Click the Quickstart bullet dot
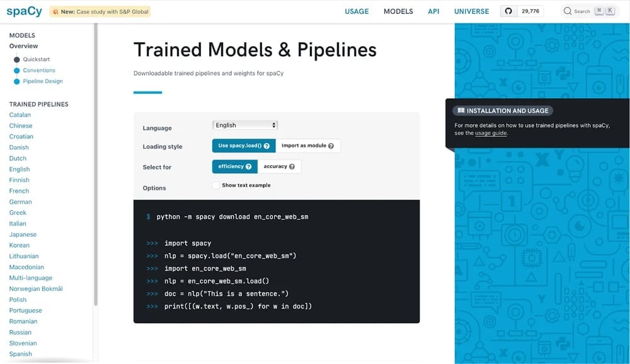Image resolution: width=630 pixels, height=364 pixels. point(16,59)
